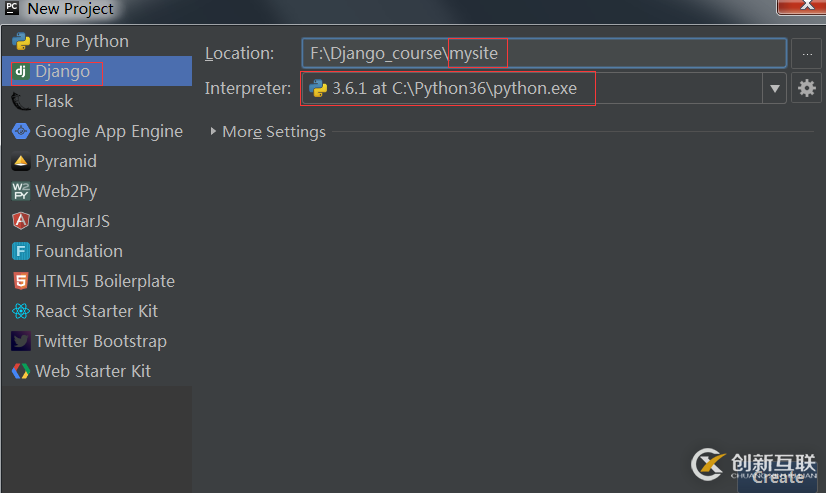This screenshot has height=493, width=826.
Task: Browse for location with the ellipsis button
Action: [x=806, y=53]
